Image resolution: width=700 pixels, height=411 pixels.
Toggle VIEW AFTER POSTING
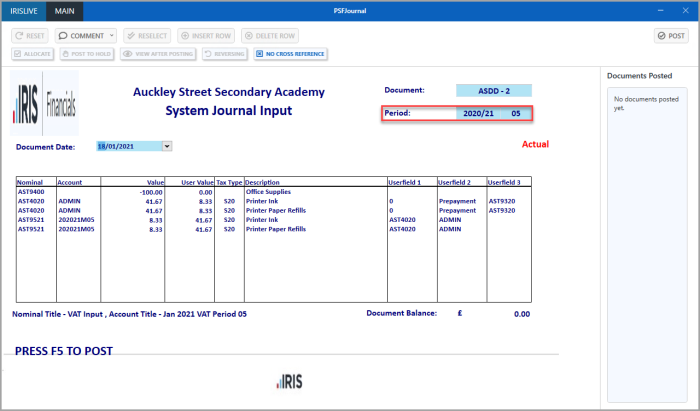click(x=158, y=54)
